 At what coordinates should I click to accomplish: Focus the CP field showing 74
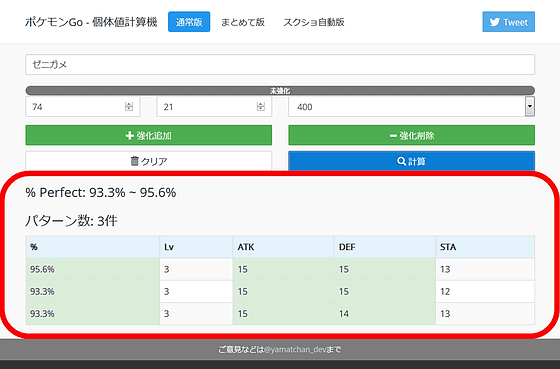[x=83, y=106]
